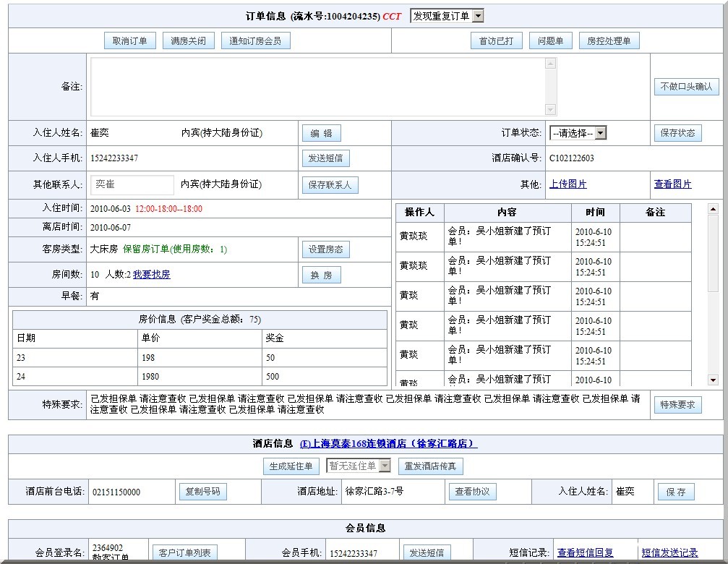Image resolution: width=728 pixels, height=564 pixels.
Task: Click the 上传图片 link
Action: point(568,184)
